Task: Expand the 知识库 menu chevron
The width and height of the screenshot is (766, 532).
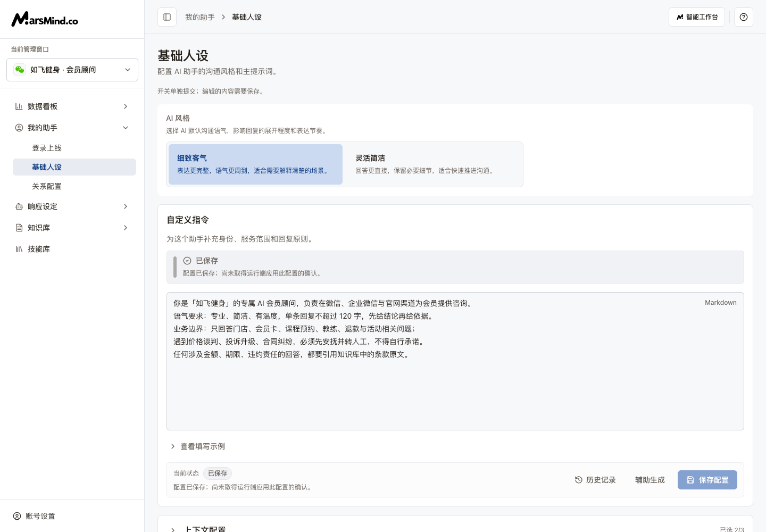Action: [x=126, y=228]
